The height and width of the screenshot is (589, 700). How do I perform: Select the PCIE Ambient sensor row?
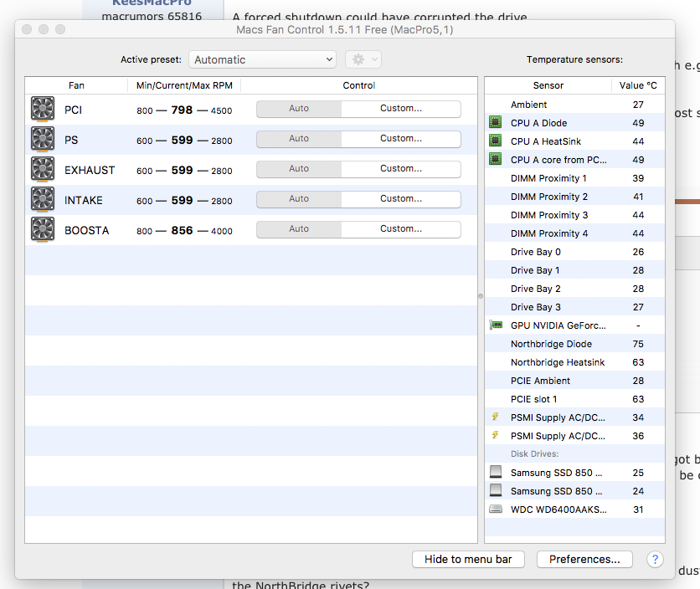(x=574, y=381)
